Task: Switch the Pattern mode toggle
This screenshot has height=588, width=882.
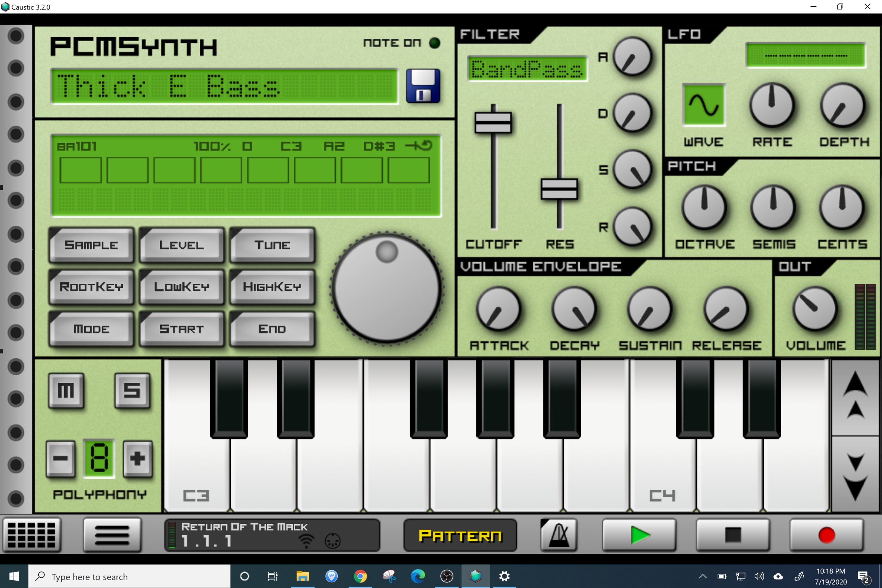Action: (x=460, y=535)
